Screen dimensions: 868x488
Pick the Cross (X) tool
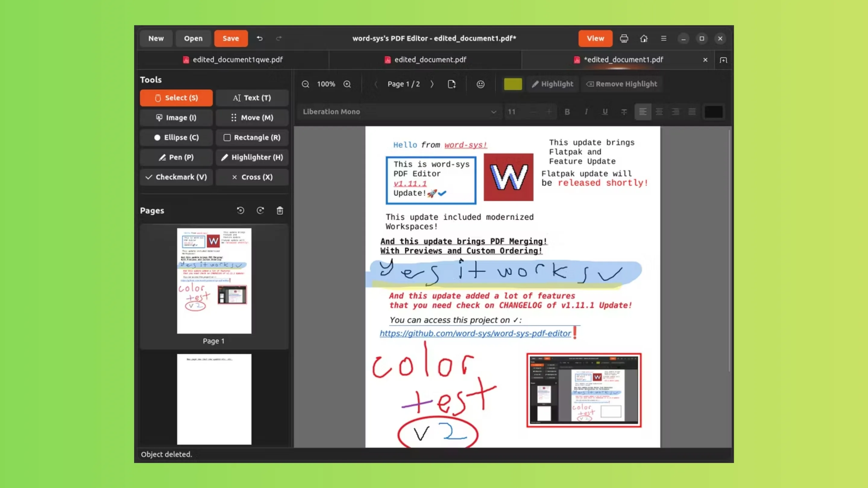[x=252, y=177]
